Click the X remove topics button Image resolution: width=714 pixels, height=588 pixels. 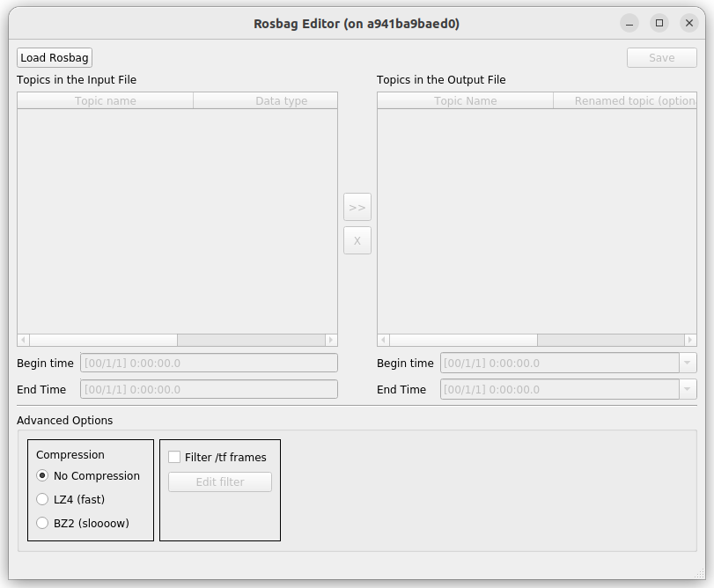(x=357, y=241)
